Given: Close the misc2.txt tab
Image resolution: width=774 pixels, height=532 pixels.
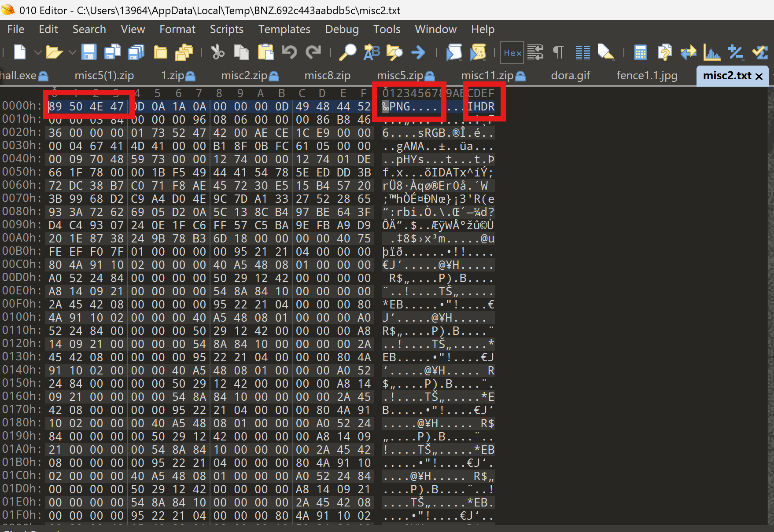Looking at the screenshot, I should [x=759, y=76].
